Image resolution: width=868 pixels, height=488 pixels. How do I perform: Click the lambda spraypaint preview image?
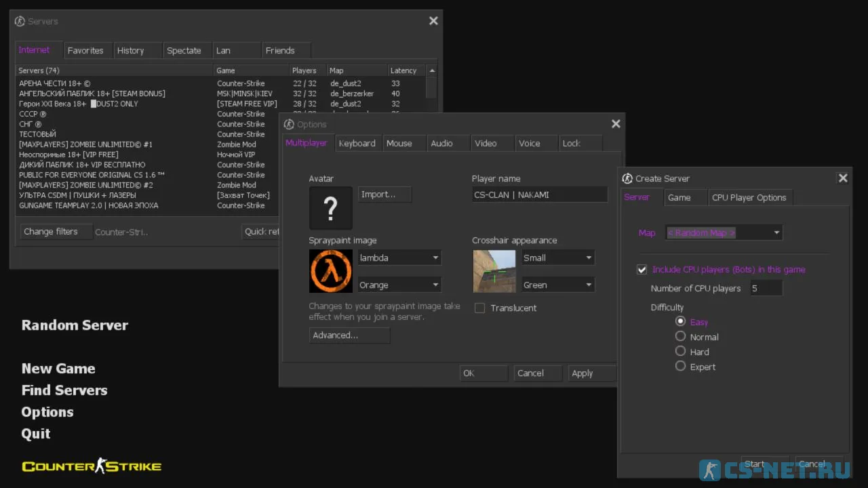point(331,271)
